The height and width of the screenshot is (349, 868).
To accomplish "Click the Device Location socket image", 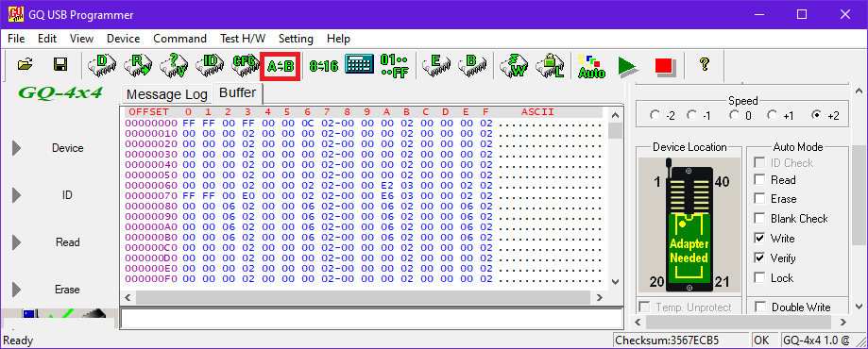I will tap(689, 225).
